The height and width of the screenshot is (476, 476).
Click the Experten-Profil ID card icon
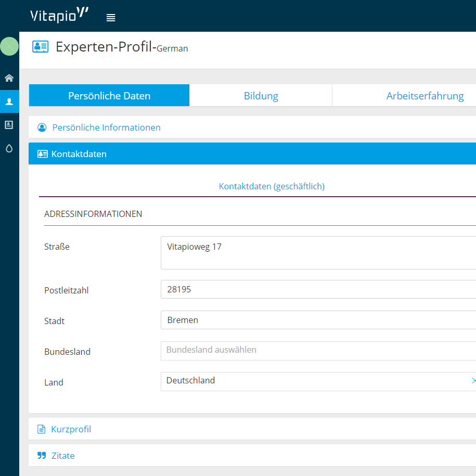[x=40, y=47]
